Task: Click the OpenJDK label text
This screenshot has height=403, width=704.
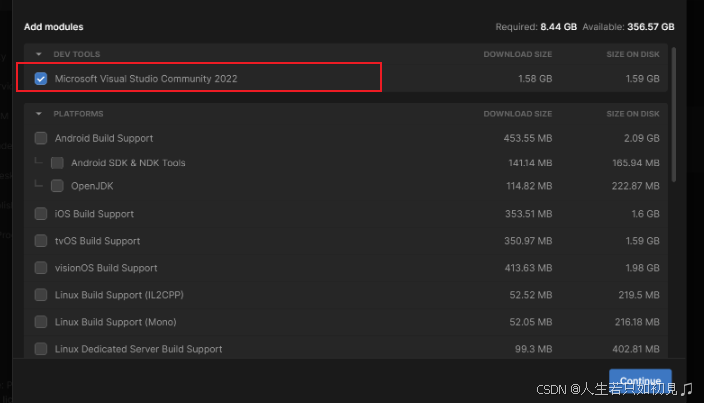Action: (92, 186)
